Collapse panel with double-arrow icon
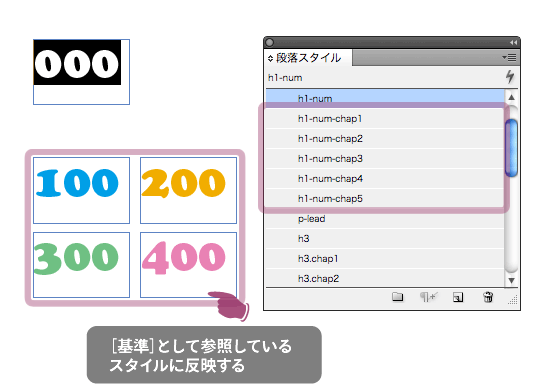The width and height of the screenshot is (546, 384). click(x=513, y=42)
